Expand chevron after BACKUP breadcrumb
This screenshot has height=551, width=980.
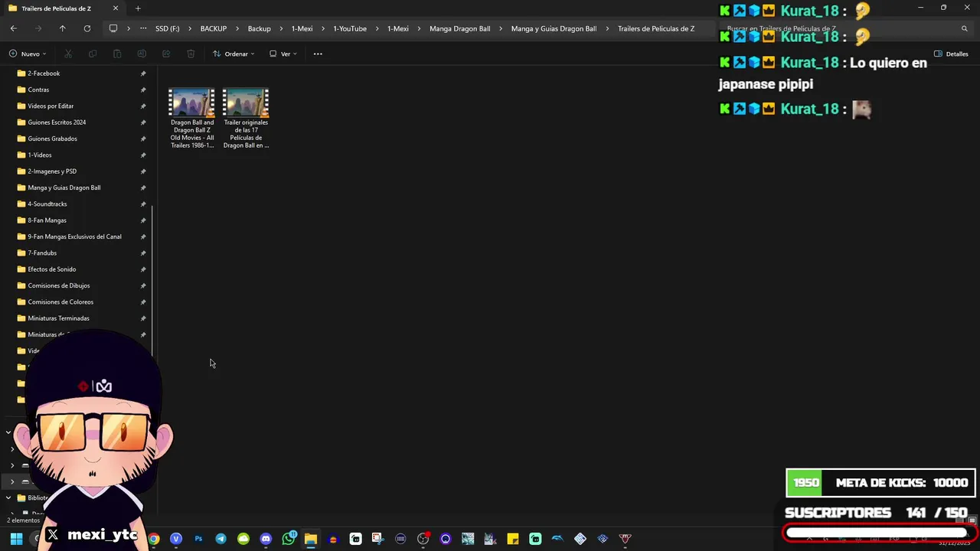[237, 28]
